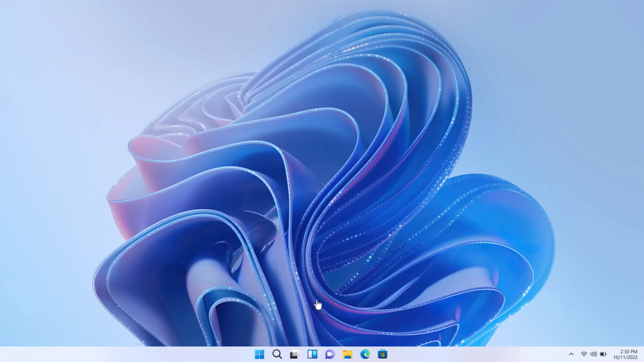Image resolution: width=644 pixels, height=362 pixels.
Task: Open Wi-Fi network status icon
Action: [x=583, y=354]
